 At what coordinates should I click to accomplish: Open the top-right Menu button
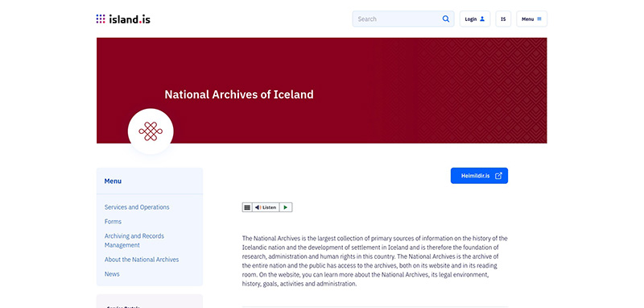click(x=531, y=19)
